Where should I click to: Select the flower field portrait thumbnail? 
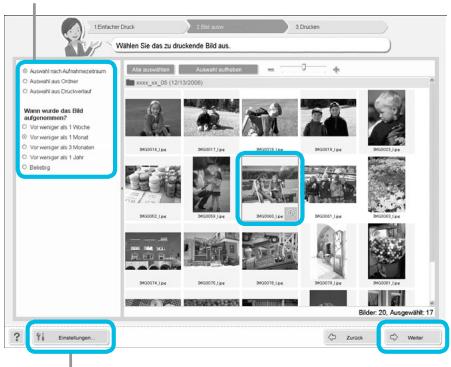[x=387, y=185]
